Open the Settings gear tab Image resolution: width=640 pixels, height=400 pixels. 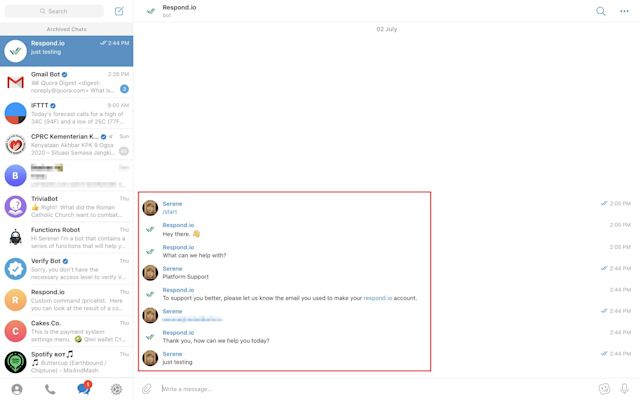116,389
